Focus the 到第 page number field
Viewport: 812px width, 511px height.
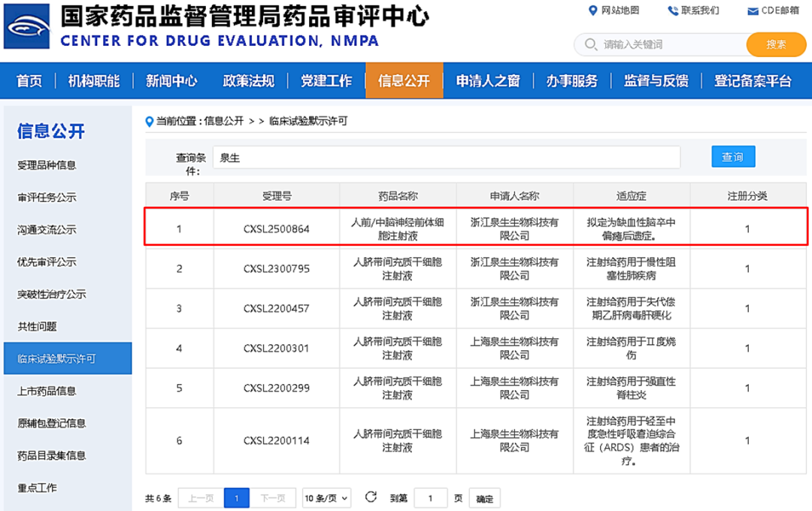[431, 498]
